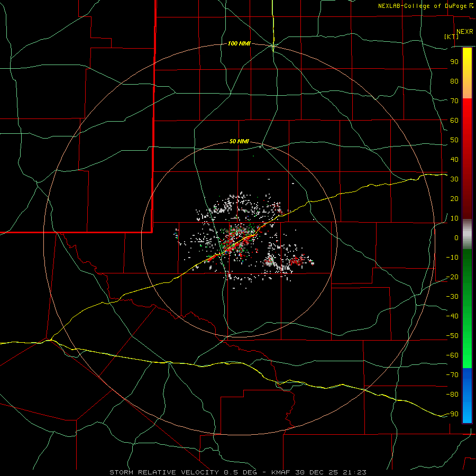Click the 80 value on velocity scale
The width and height of the screenshot is (476, 476).
454,81
